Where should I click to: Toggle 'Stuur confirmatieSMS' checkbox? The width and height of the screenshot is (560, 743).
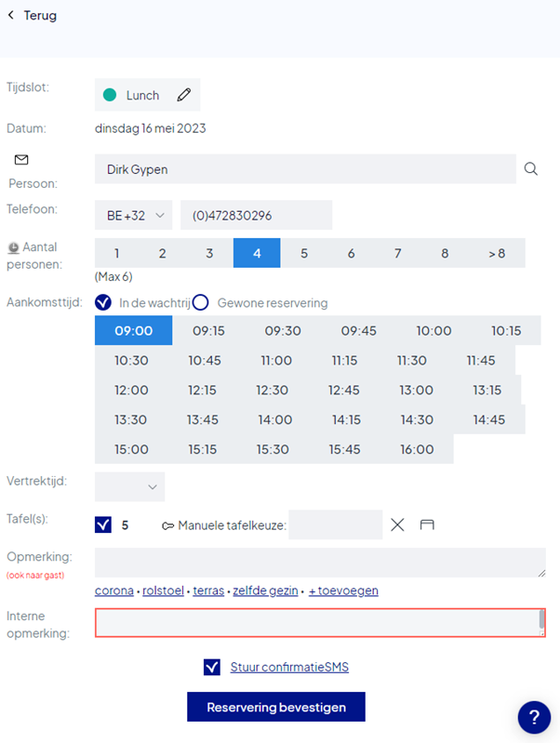[212, 667]
